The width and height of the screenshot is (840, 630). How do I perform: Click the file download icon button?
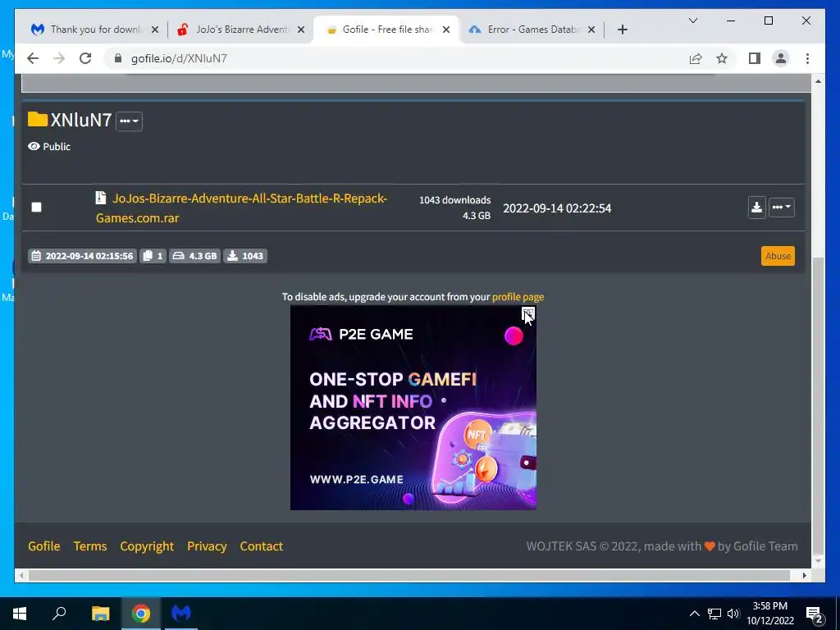pyautogui.click(x=756, y=208)
